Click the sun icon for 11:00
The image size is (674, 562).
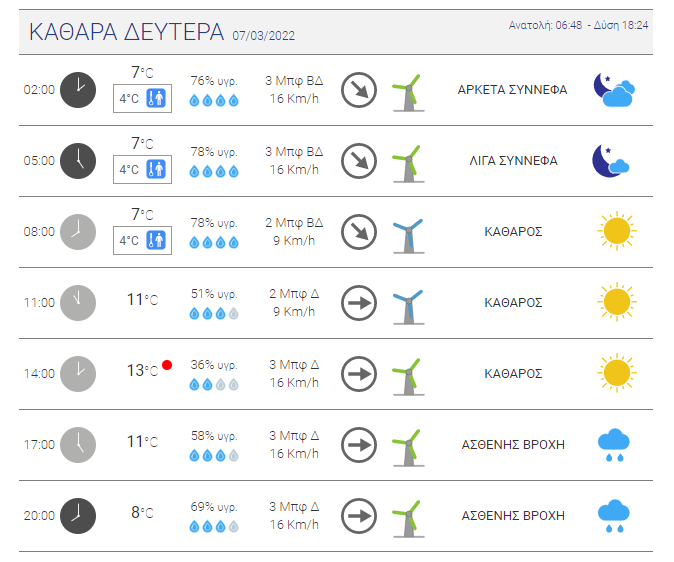point(616,302)
